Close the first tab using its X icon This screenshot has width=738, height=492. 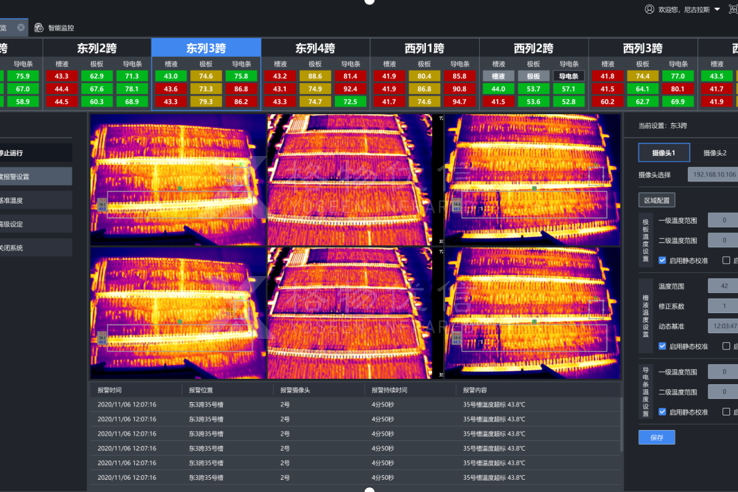[21, 28]
